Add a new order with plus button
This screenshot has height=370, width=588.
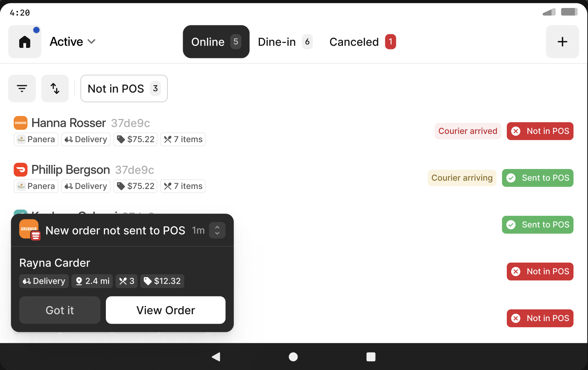tap(562, 42)
